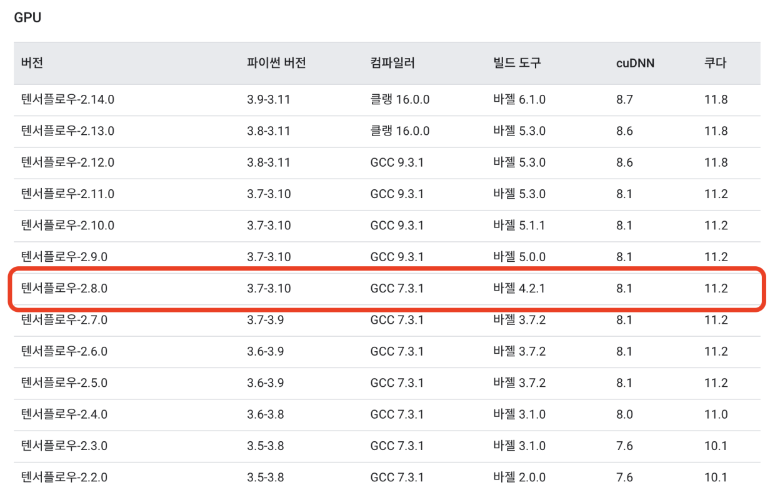Click 쿠다 11.8 in the 2.14.0 row
This screenshot has width=771, height=490.
(716, 99)
